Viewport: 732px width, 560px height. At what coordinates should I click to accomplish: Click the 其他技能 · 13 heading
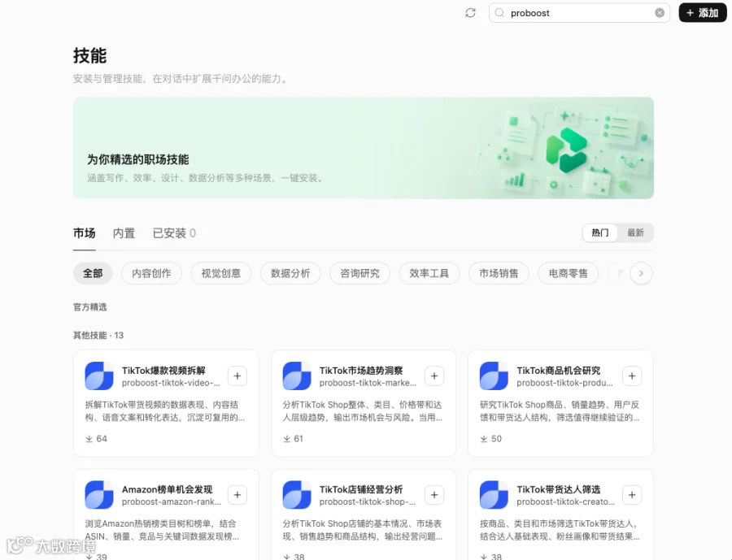(98, 335)
